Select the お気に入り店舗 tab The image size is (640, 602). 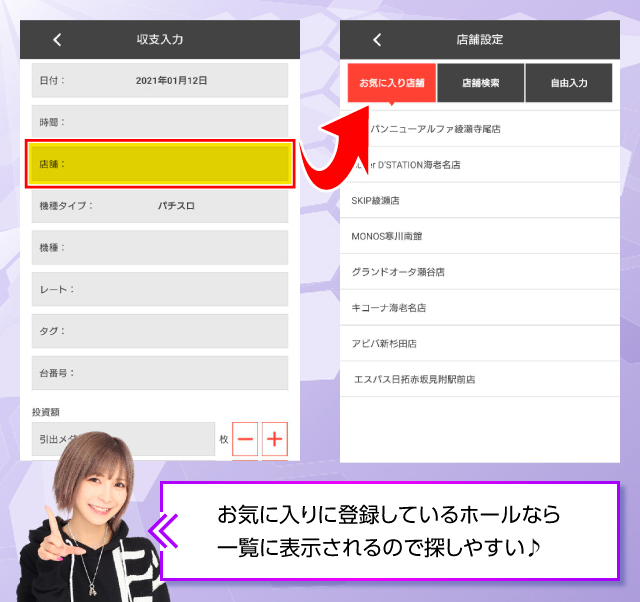point(392,83)
